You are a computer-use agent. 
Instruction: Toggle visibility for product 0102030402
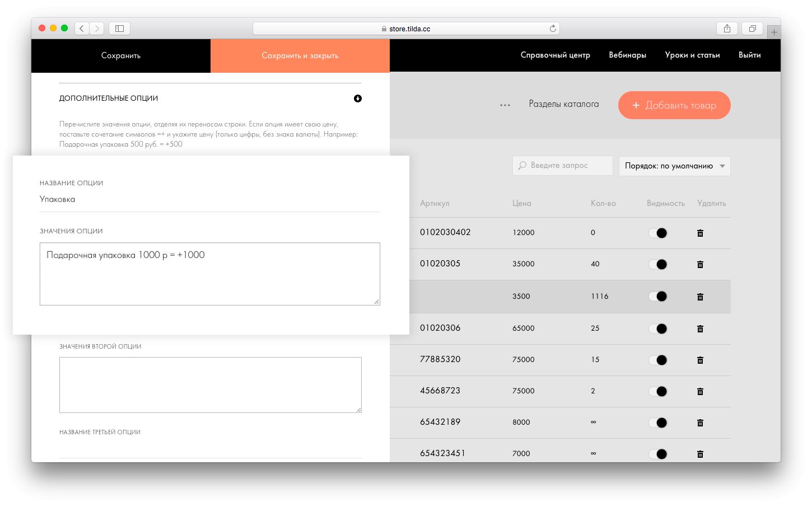pos(658,233)
